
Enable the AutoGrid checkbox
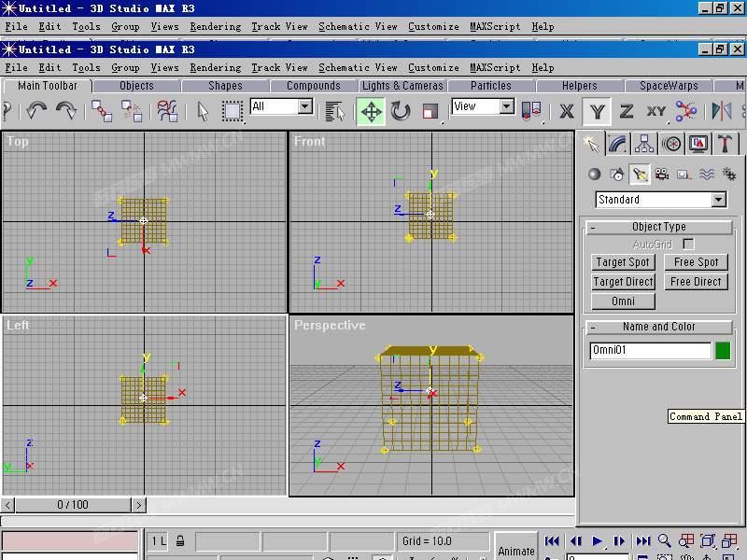(688, 245)
